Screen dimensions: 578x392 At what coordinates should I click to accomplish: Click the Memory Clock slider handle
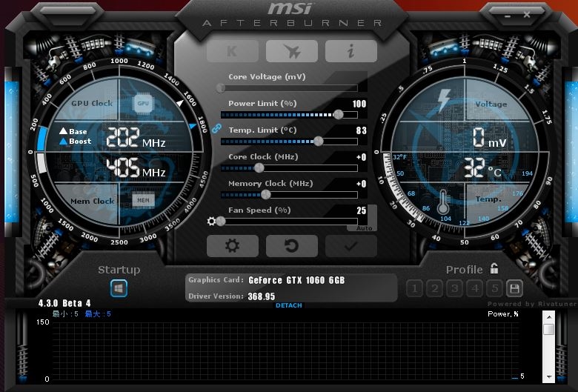266,195
